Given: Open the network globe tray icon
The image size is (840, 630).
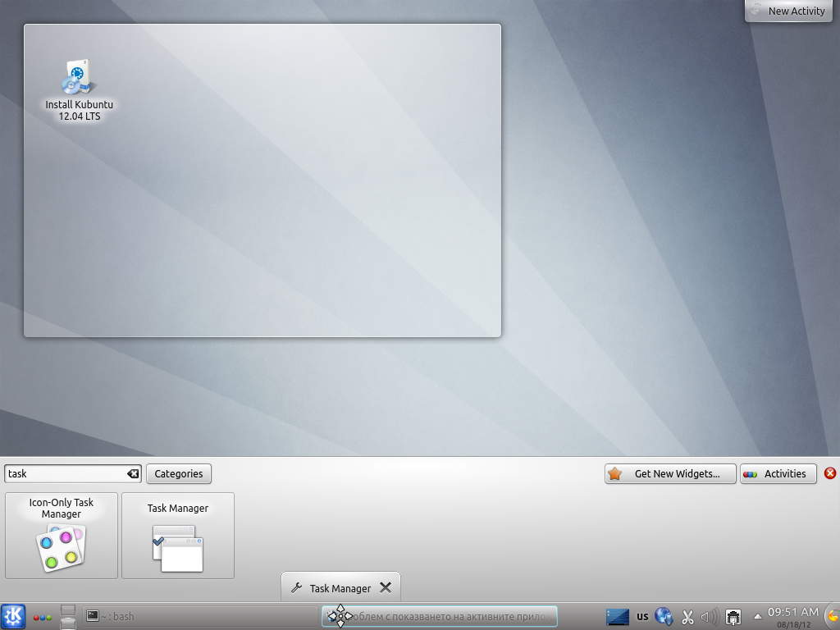Looking at the screenshot, I should tap(664, 617).
